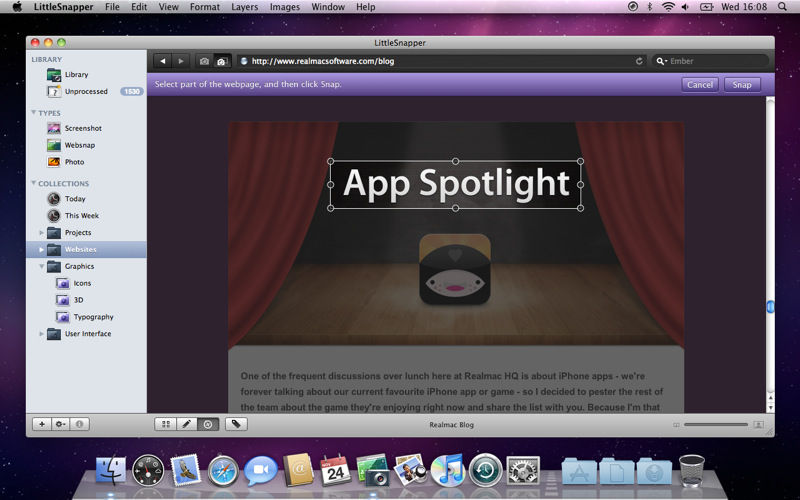This screenshot has width=800, height=500.
Task: Open the Apple menu
Action: click(17, 7)
